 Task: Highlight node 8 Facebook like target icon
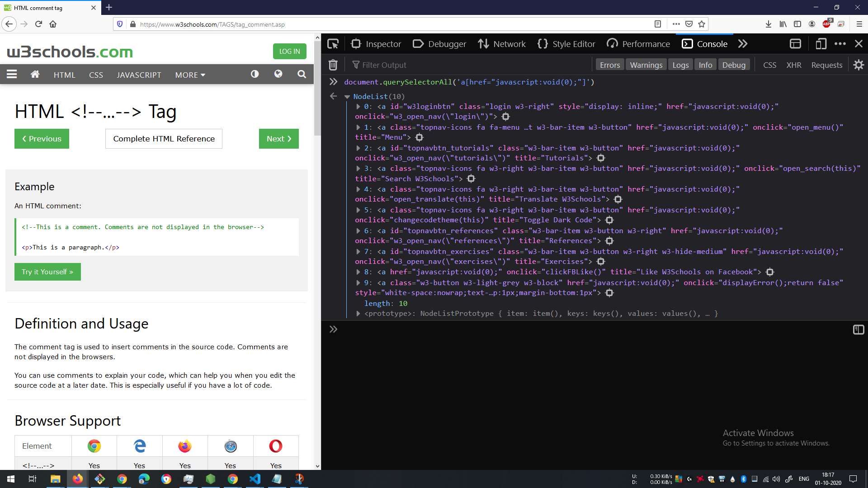pos(770,272)
